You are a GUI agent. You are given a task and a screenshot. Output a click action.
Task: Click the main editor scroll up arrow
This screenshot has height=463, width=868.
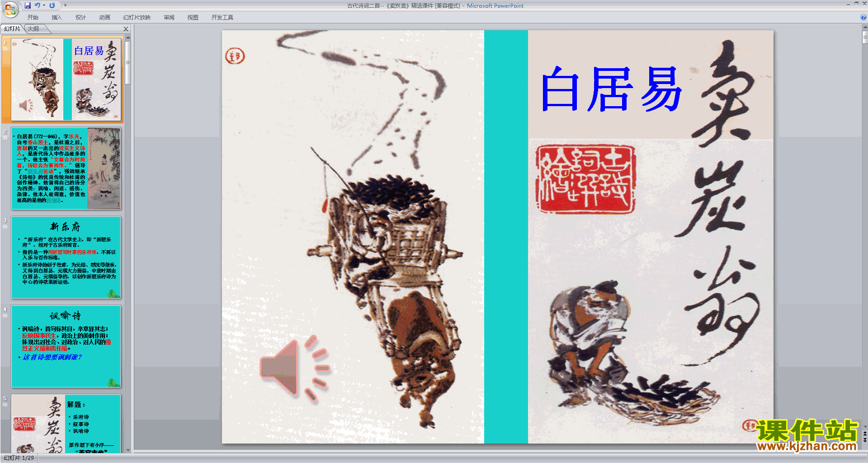[865, 27]
